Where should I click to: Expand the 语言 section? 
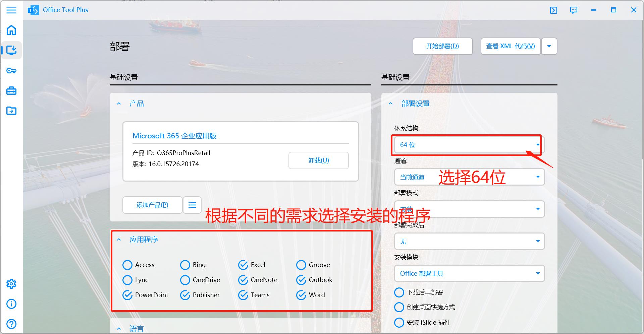pyautogui.click(x=119, y=328)
